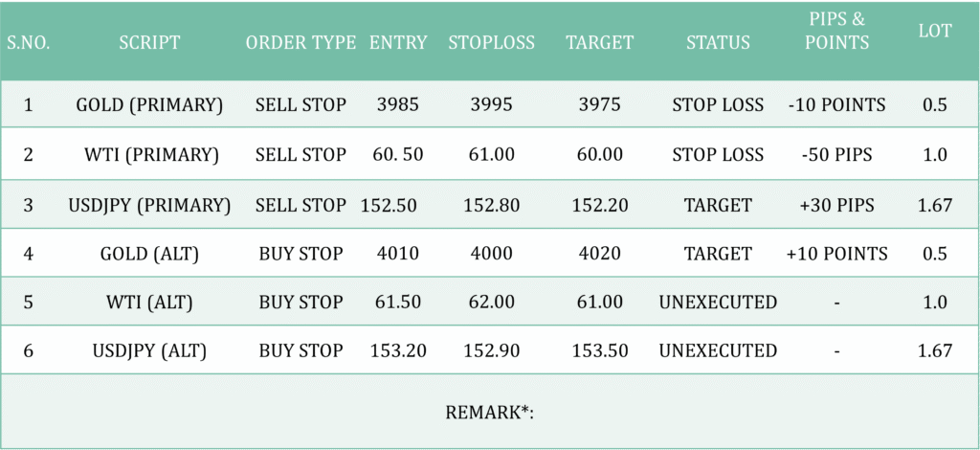The image size is (980, 450).
Task: Click the USDJPY (PRIMARY) script cell
Action: (149, 205)
